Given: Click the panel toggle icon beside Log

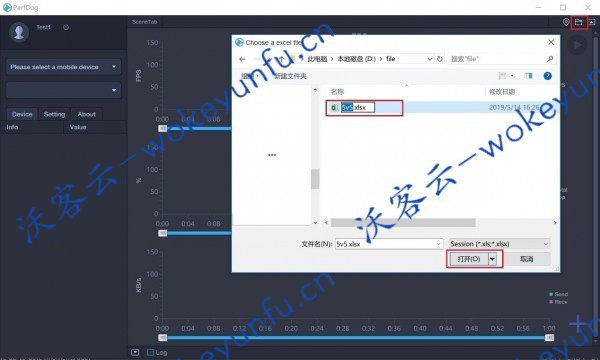Looking at the screenshot, I should click(x=135, y=352).
